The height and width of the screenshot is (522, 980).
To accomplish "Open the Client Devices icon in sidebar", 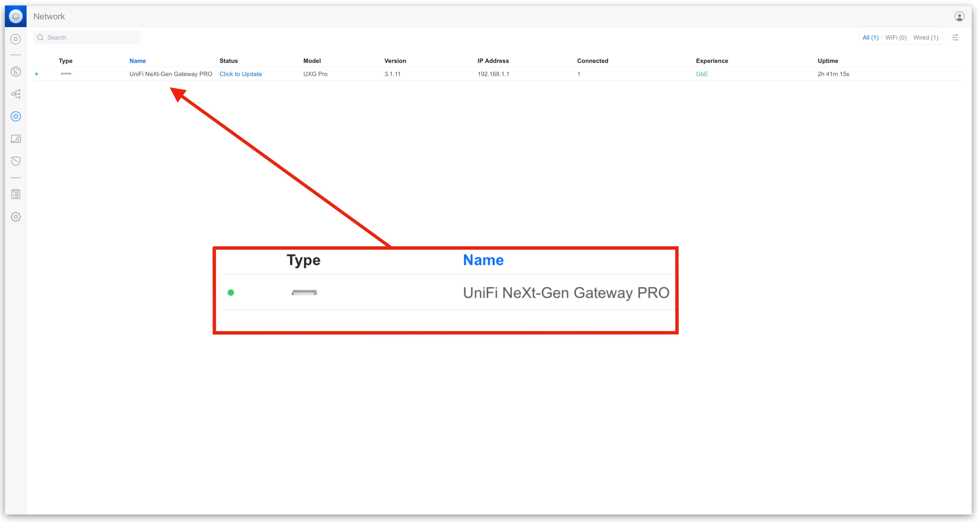I will (15, 139).
